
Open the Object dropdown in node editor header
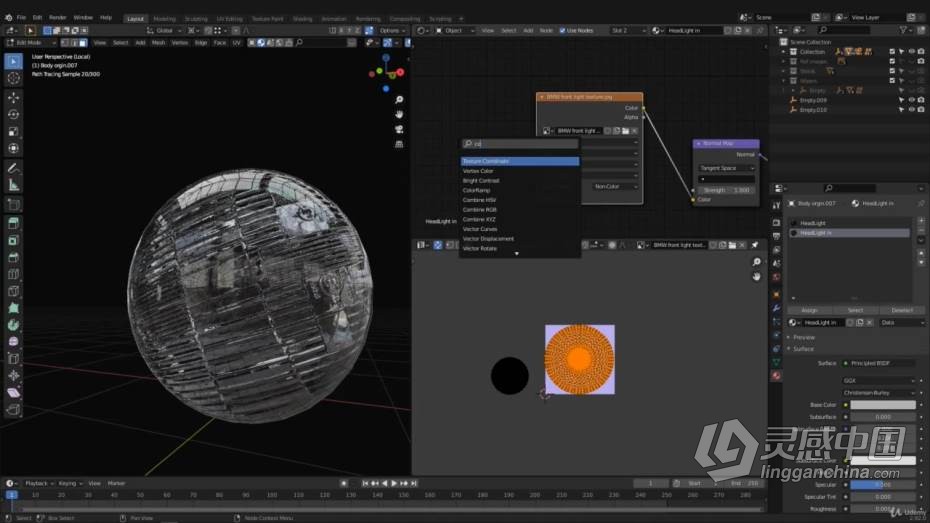[455, 30]
